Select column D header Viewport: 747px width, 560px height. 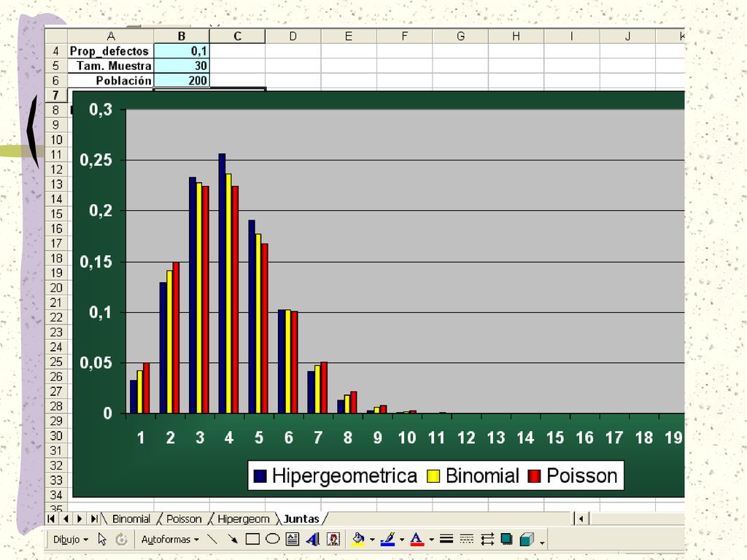point(293,36)
